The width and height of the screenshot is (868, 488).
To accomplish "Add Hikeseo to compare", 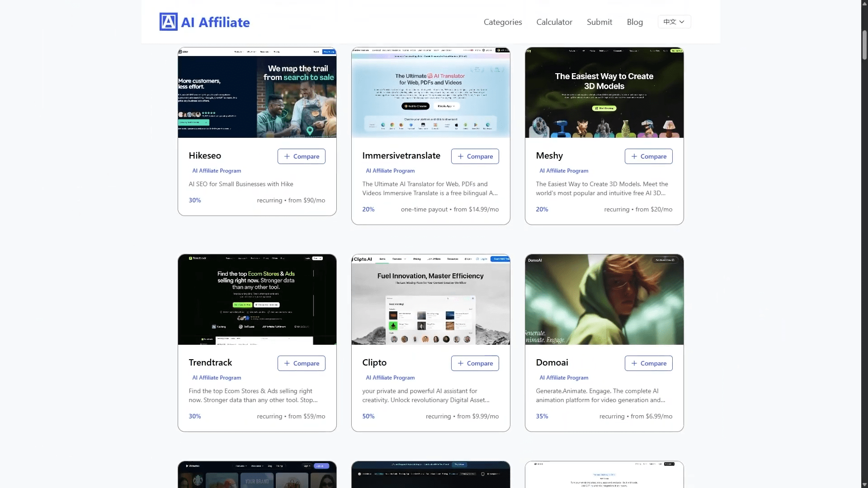I will coord(301,156).
